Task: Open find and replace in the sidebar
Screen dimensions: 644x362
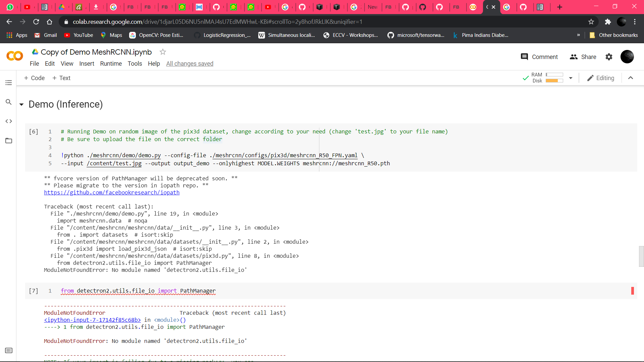Action: pos(8,102)
